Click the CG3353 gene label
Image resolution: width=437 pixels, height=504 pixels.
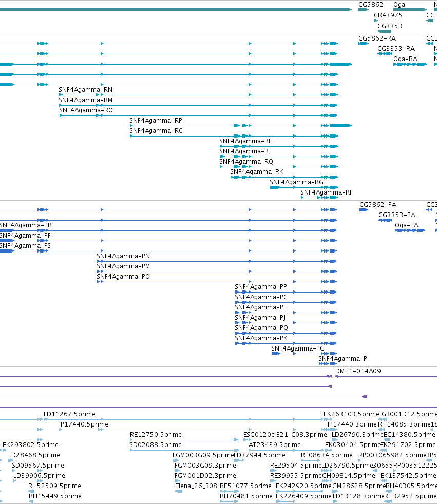(x=390, y=26)
